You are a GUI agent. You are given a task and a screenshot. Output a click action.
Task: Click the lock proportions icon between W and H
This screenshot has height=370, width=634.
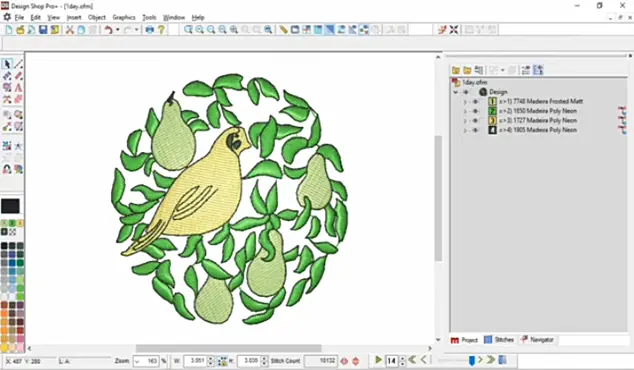click(x=222, y=361)
